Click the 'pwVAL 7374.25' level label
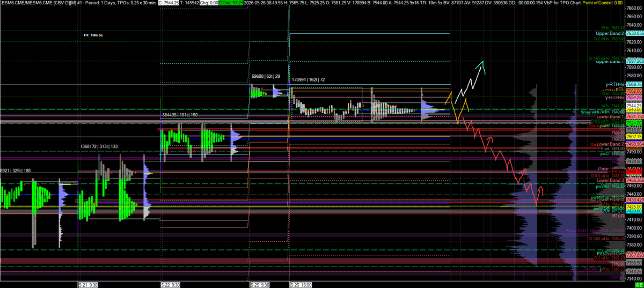The height and width of the screenshot is (288, 644). [x=611, y=252]
